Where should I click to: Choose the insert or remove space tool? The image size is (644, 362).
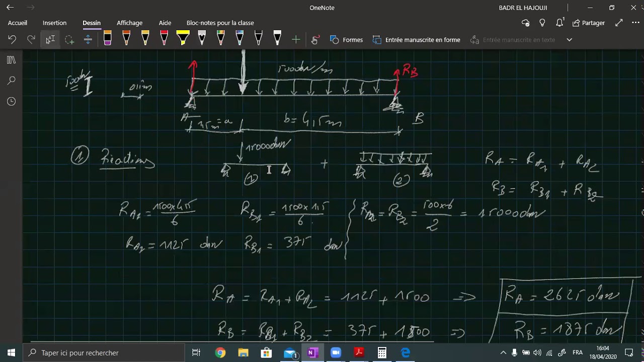point(88,40)
